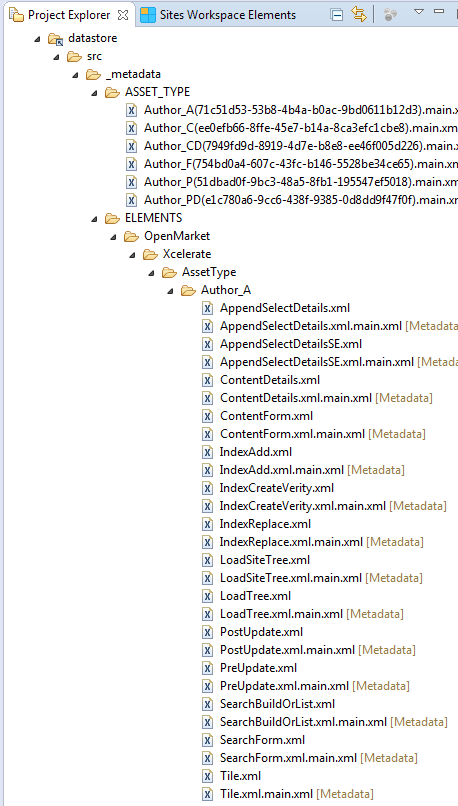Click the AssetType folder icon

click(170, 272)
